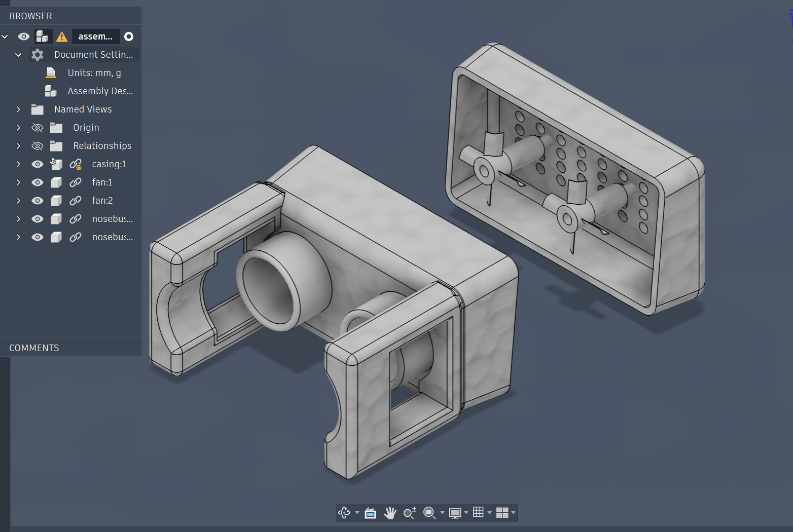This screenshot has width=793, height=532.
Task: Click the Assembly Design type icon
Action: (51, 91)
